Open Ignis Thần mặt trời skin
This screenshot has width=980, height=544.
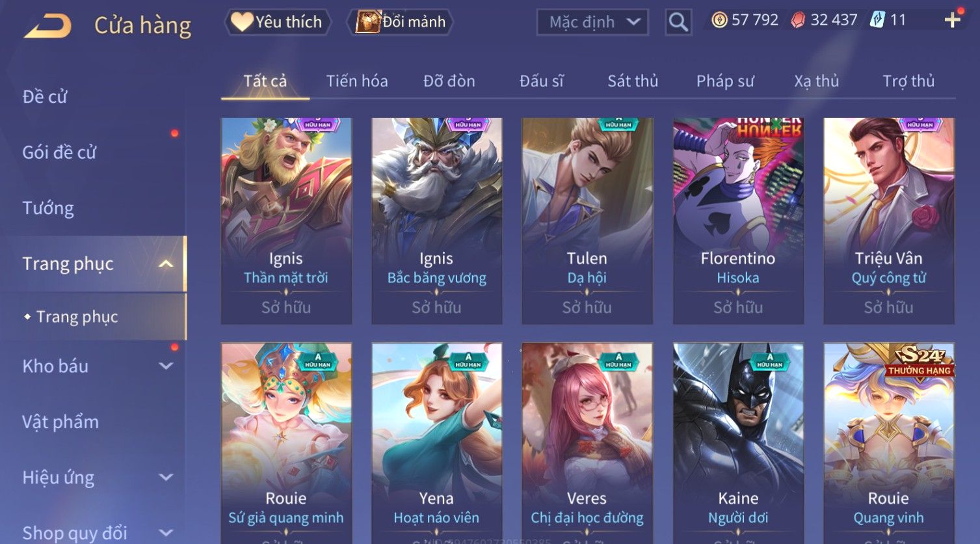(x=286, y=221)
